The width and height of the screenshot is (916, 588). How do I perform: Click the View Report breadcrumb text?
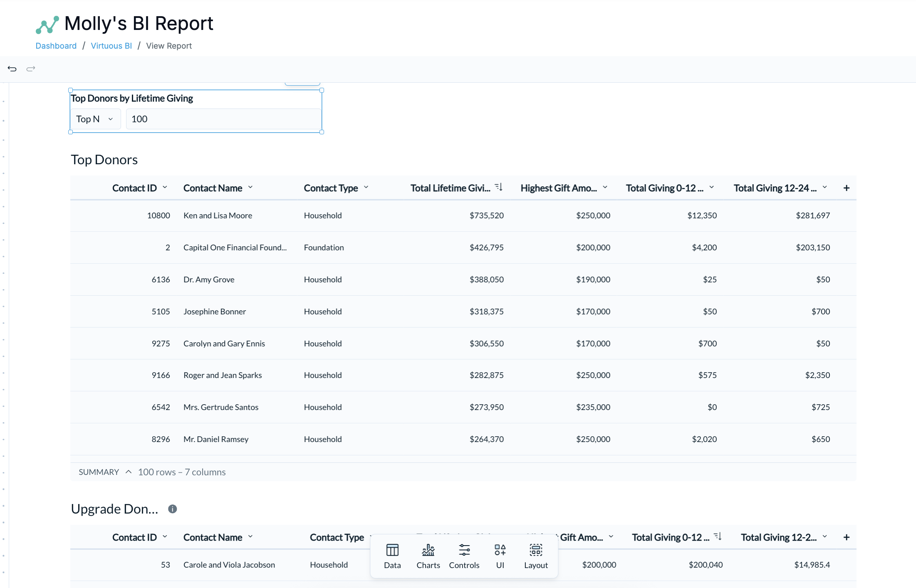coord(169,46)
